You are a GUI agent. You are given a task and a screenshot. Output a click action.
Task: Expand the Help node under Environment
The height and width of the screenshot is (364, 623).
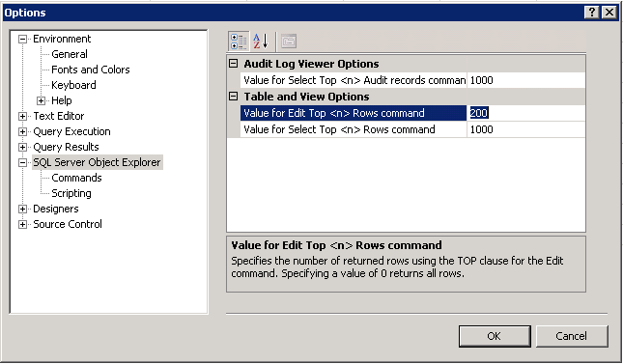coord(42,100)
